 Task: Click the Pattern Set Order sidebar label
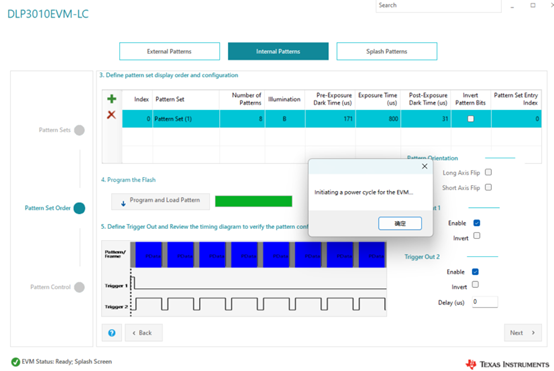pyautogui.click(x=48, y=208)
